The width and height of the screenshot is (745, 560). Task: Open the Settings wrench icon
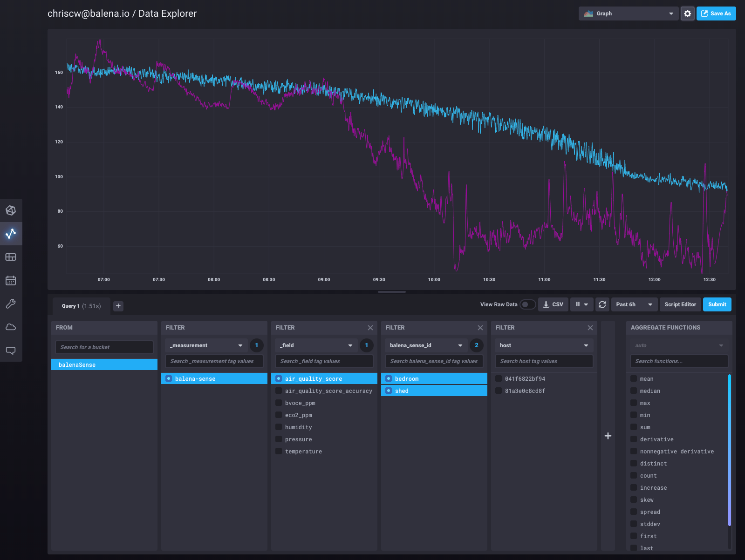click(11, 304)
